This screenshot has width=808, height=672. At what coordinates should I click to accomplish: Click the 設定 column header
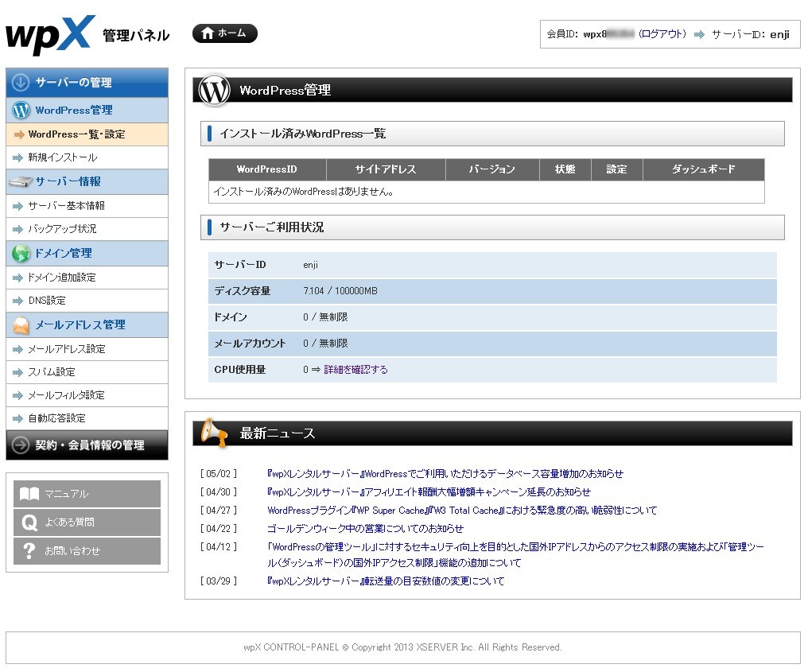point(617,169)
